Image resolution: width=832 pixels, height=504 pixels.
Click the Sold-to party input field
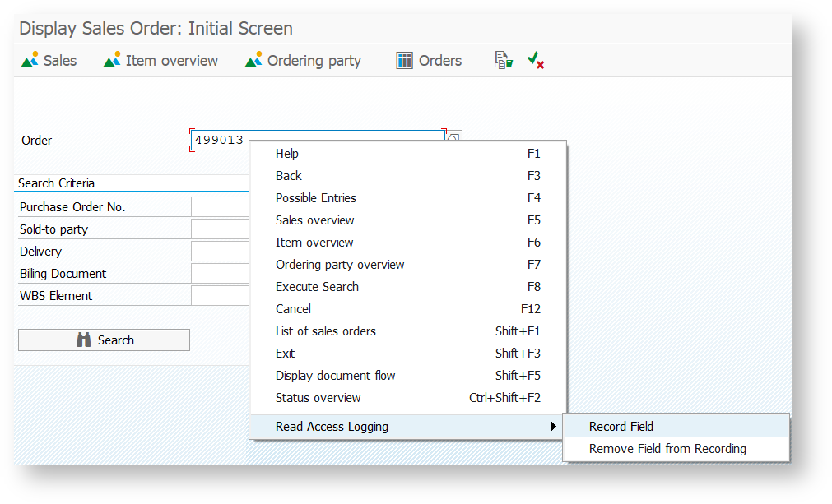(220, 229)
